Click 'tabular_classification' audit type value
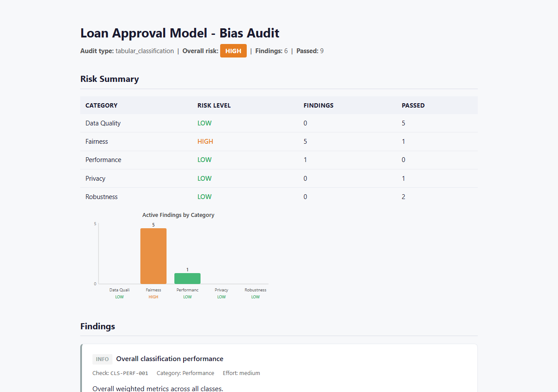The width and height of the screenshot is (558, 392). [145, 51]
